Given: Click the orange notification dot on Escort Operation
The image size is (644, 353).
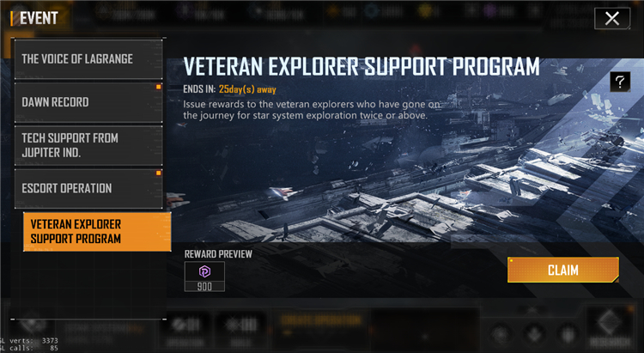Looking at the screenshot, I should 159,173.
